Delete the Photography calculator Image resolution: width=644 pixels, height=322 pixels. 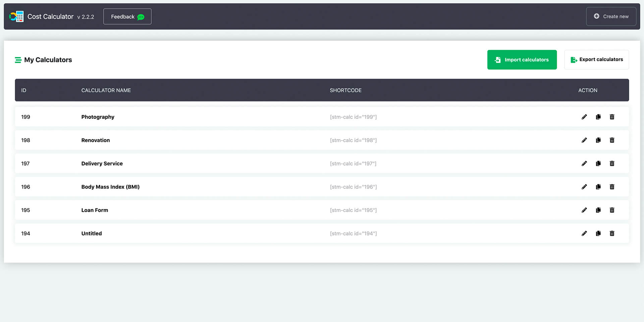(612, 117)
